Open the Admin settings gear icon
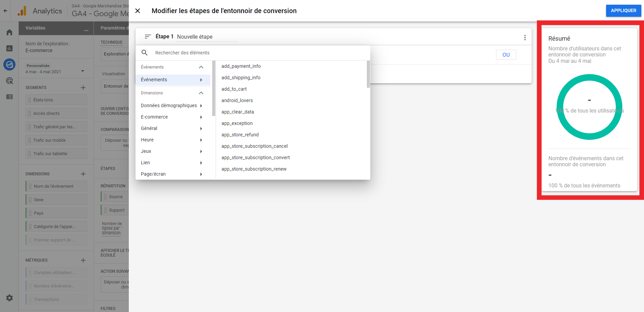This screenshot has height=312, width=644. click(x=9, y=298)
